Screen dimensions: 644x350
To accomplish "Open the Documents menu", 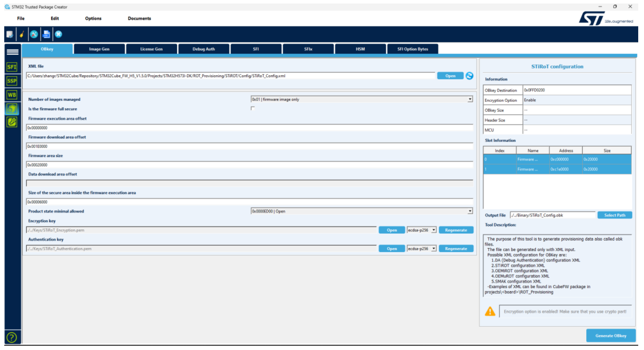I will coord(140,19).
